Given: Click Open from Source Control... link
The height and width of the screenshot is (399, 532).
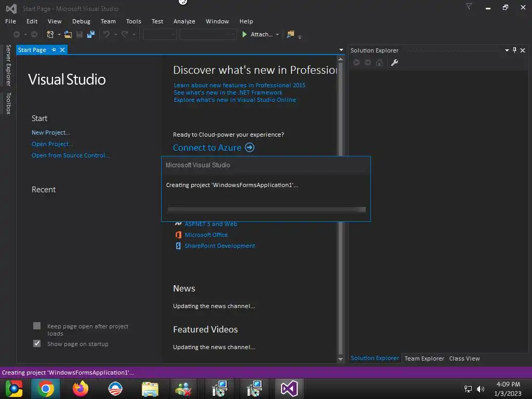Looking at the screenshot, I should click(x=71, y=155).
